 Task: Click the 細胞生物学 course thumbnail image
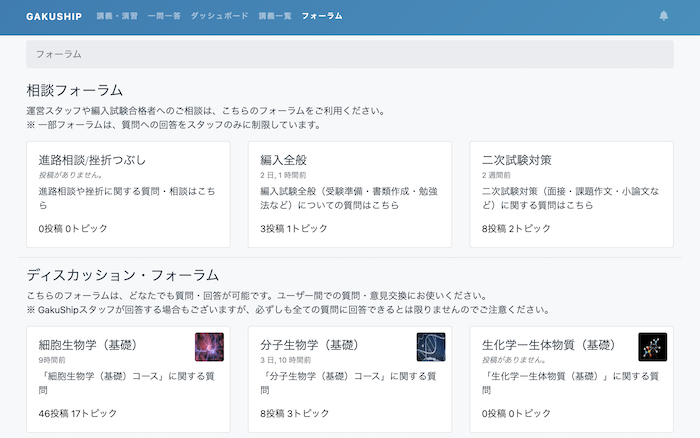tap(209, 347)
